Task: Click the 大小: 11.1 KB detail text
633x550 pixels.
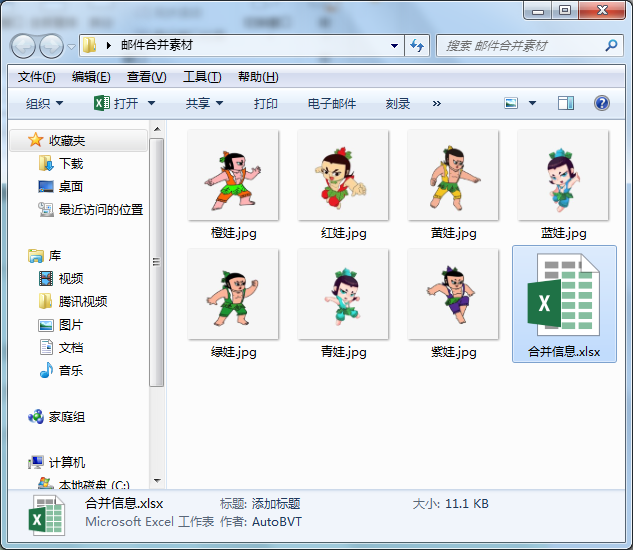Action: coord(451,504)
